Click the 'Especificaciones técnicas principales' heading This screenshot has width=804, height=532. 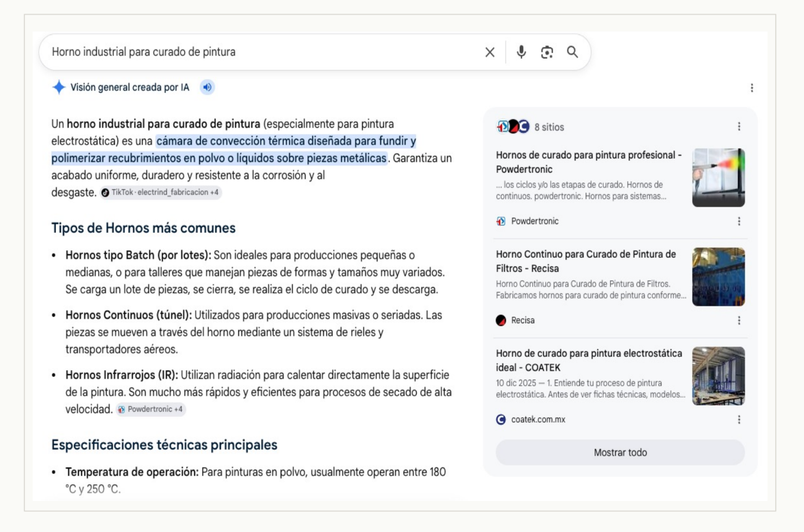[x=164, y=445]
